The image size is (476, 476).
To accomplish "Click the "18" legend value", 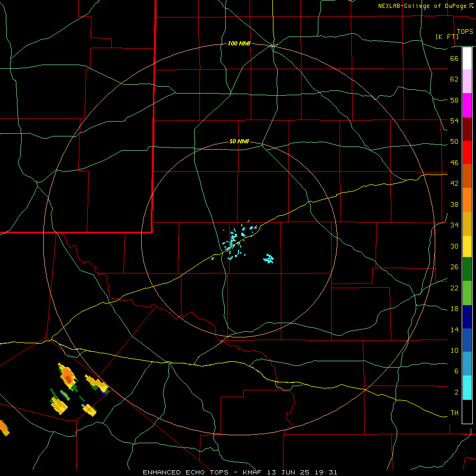I will click(454, 309).
